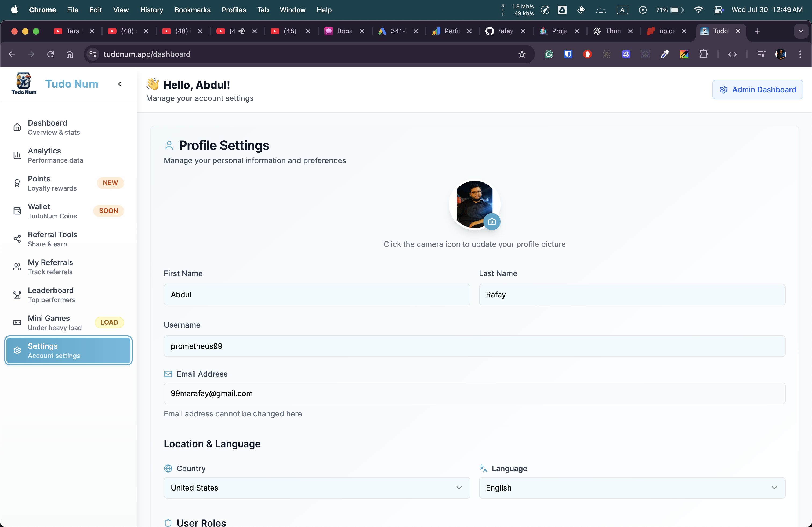The height and width of the screenshot is (527, 812).
Task: Click the Username field with prometheus99
Action: pos(474,346)
